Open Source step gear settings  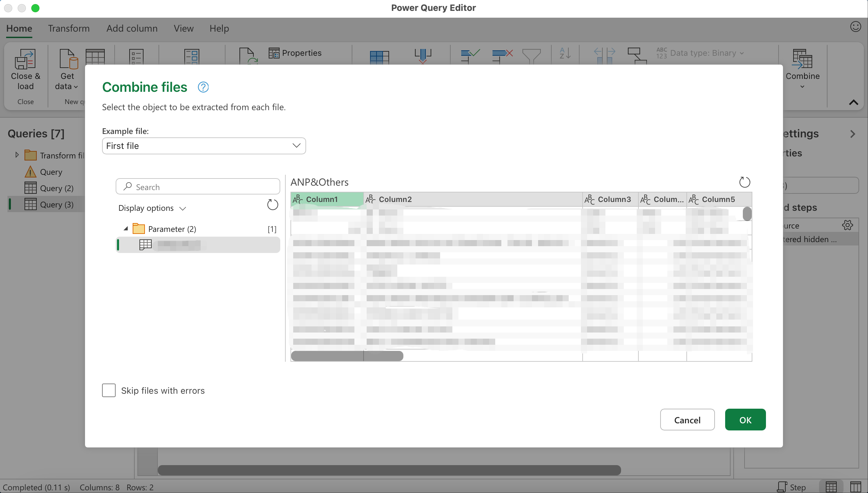click(847, 225)
